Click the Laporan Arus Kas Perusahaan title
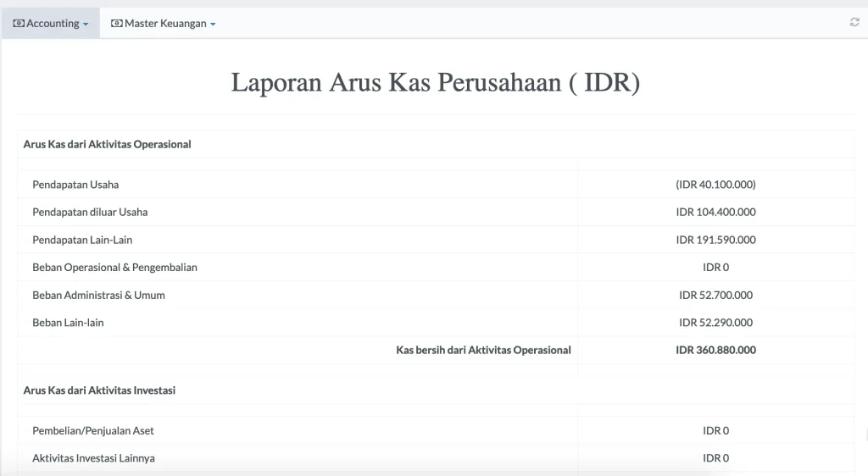 (x=436, y=82)
